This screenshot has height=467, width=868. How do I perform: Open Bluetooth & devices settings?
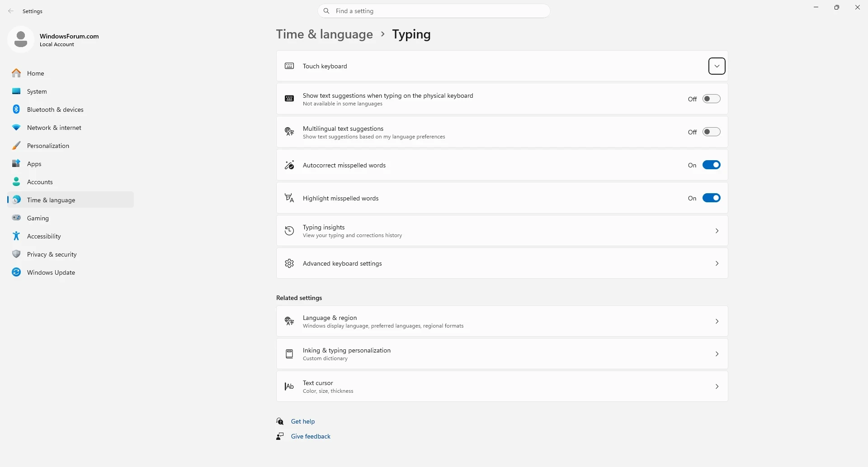(71, 110)
